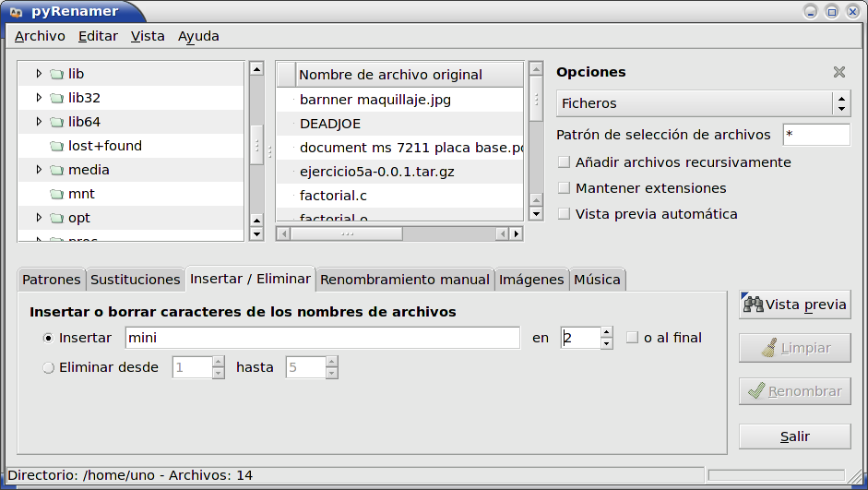This screenshot has width=868, height=490.
Task: Increase the 'en' position spinner value
Action: (607, 332)
